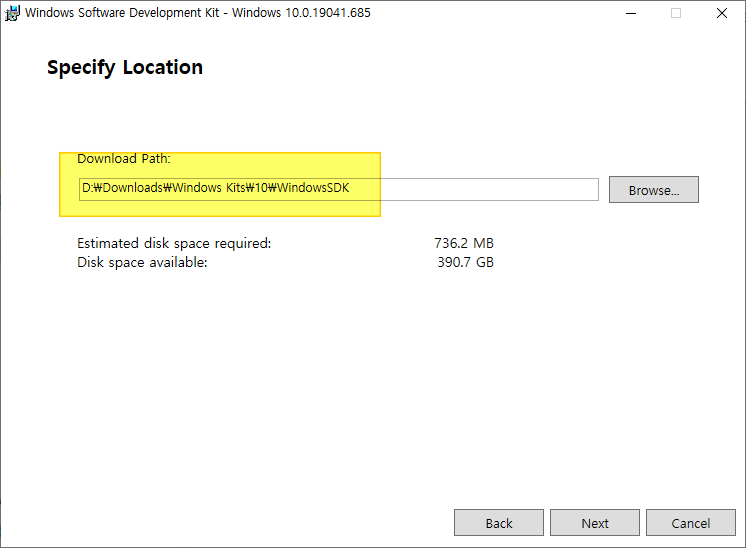This screenshot has width=746, height=548.
Task: Click Estimated disk space required label
Action: (x=174, y=243)
